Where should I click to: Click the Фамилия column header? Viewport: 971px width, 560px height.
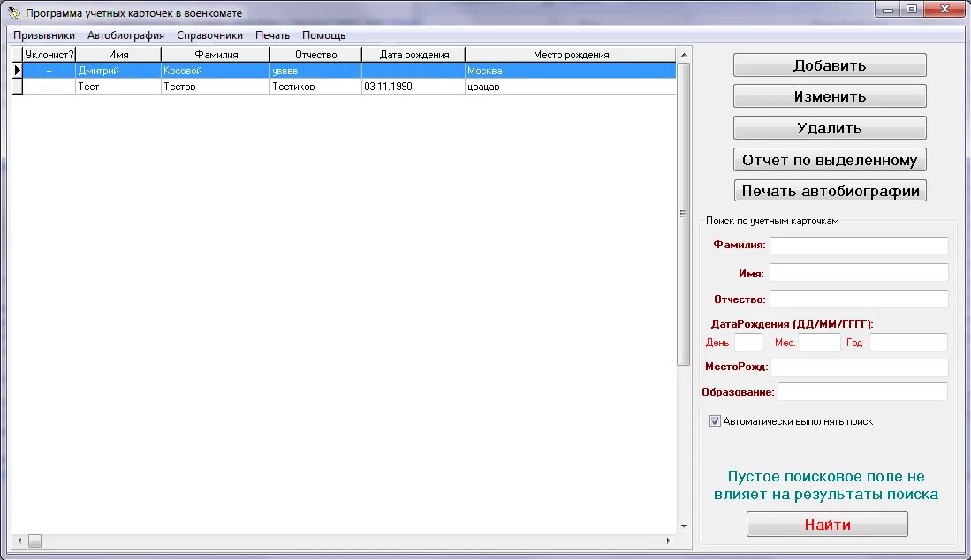pyautogui.click(x=216, y=55)
